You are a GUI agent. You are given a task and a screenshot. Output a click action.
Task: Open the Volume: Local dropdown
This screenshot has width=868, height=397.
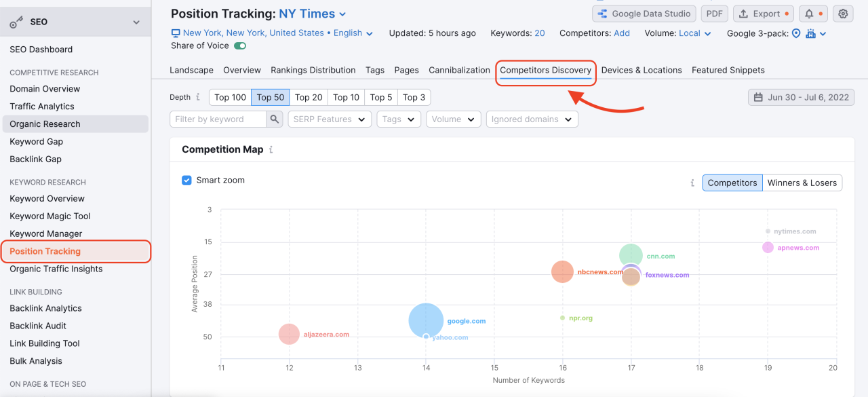[x=695, y=33]
